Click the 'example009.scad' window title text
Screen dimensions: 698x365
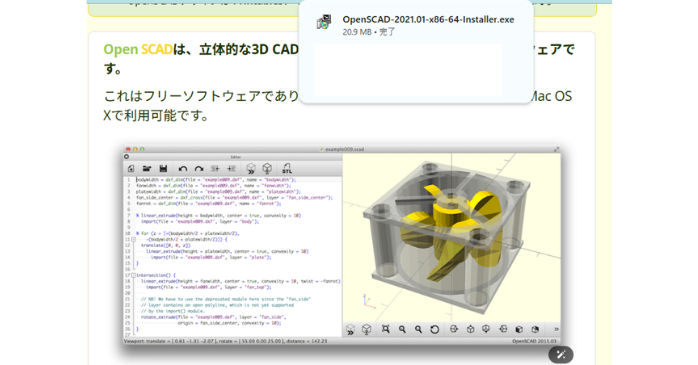point(344,149)
